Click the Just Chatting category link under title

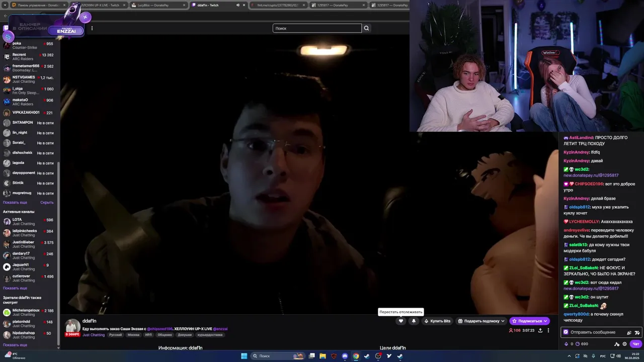click(x=94, y=335)
